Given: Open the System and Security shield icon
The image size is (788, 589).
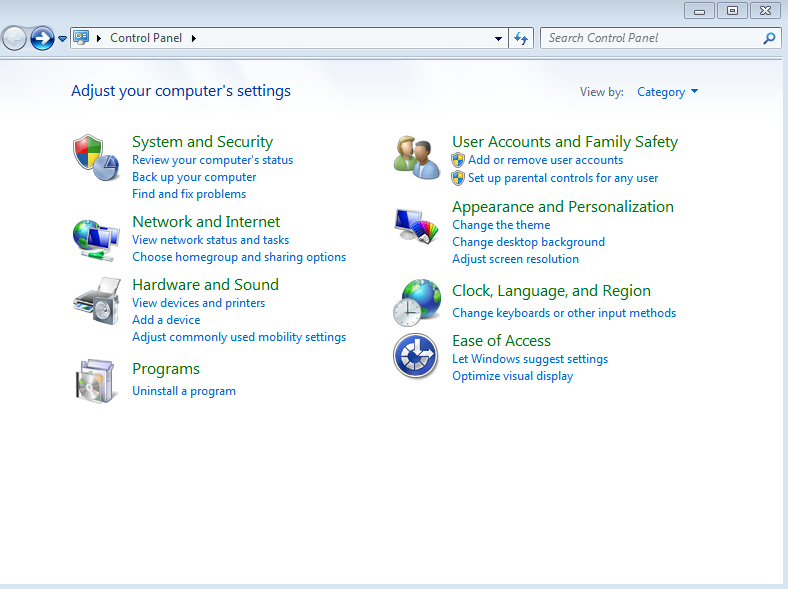Looking at the screenshot, I should [x=96, y=157].
